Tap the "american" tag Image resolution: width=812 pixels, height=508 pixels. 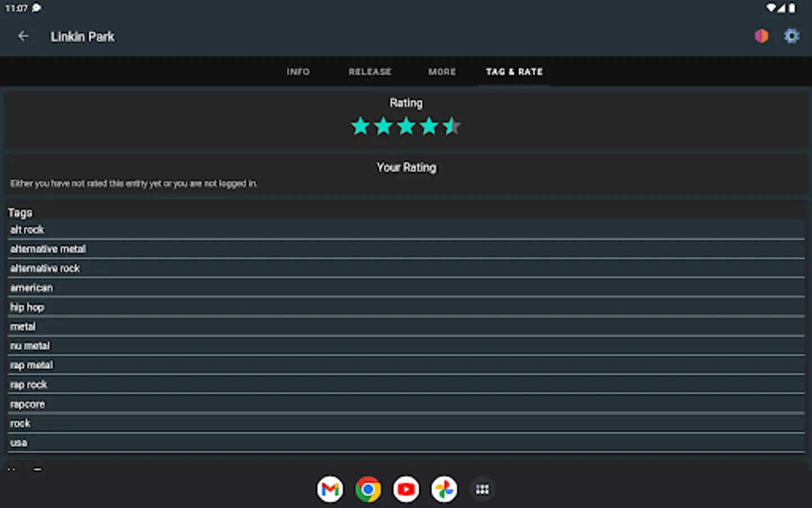(x=406, y=288)
